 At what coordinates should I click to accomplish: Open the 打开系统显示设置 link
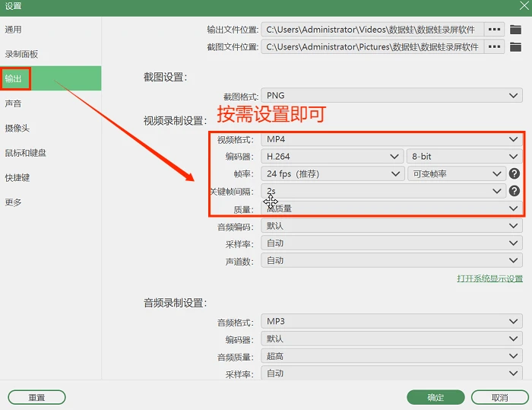click(x=489, y=278)
